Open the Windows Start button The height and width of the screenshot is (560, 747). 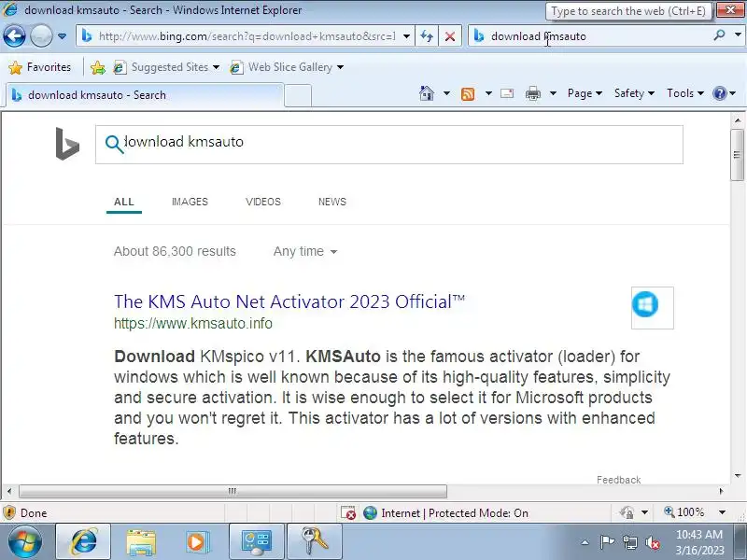[x=24, y=541]
